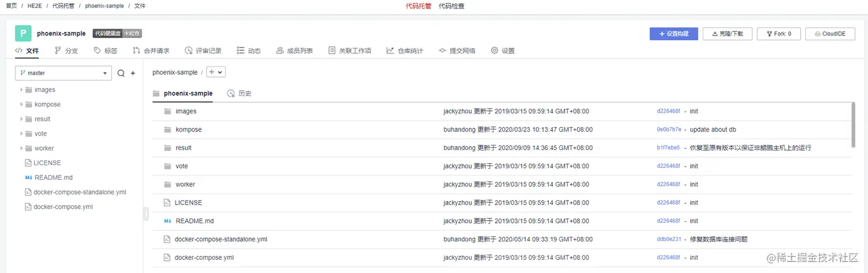Open README.md in the file table

tap(195, 221)
